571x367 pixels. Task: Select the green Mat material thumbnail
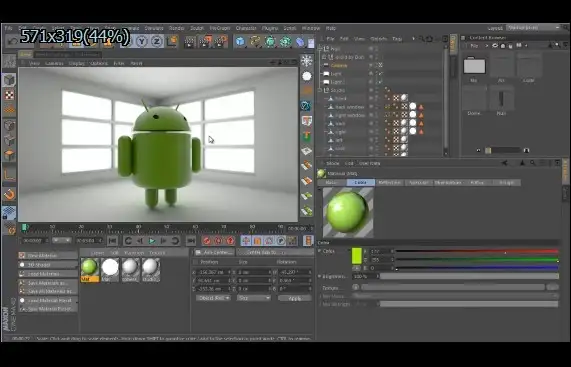(90, 270)
